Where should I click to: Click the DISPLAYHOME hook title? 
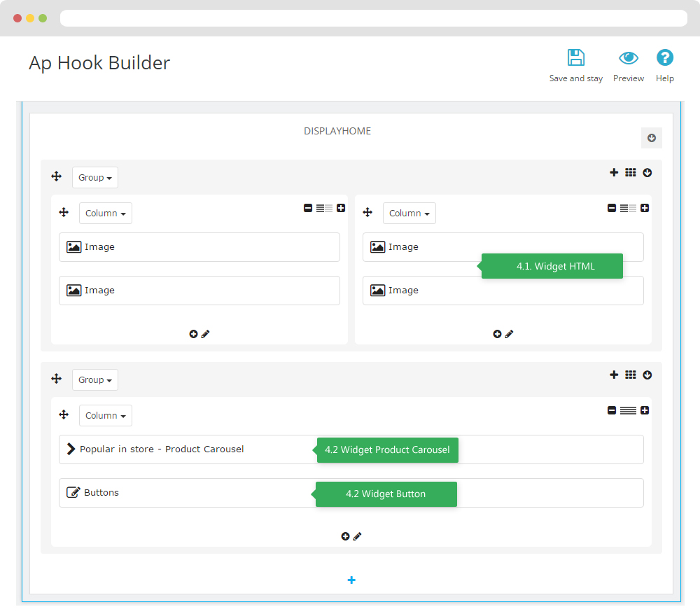[337, 131]
